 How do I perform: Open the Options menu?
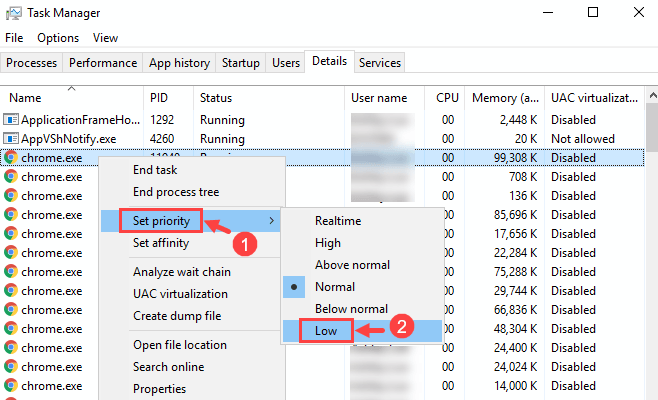[58, 38]
